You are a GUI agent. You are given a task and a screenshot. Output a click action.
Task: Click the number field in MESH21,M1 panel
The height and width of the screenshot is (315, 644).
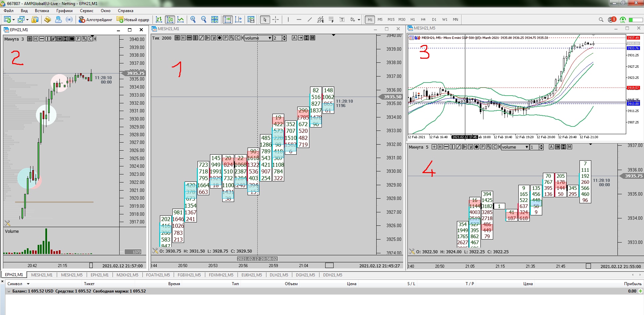pyautogui.click(x=277, y=38)
